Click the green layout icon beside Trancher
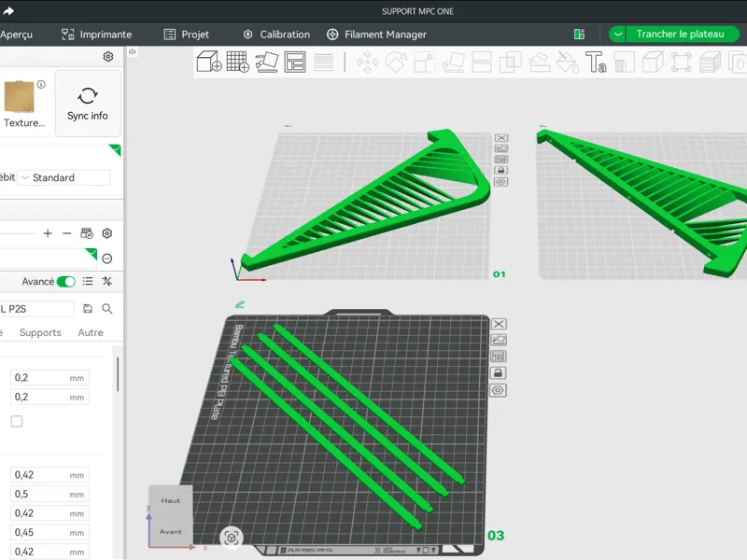This screenshot has height=560, width=747. click(x=579, y=34)
